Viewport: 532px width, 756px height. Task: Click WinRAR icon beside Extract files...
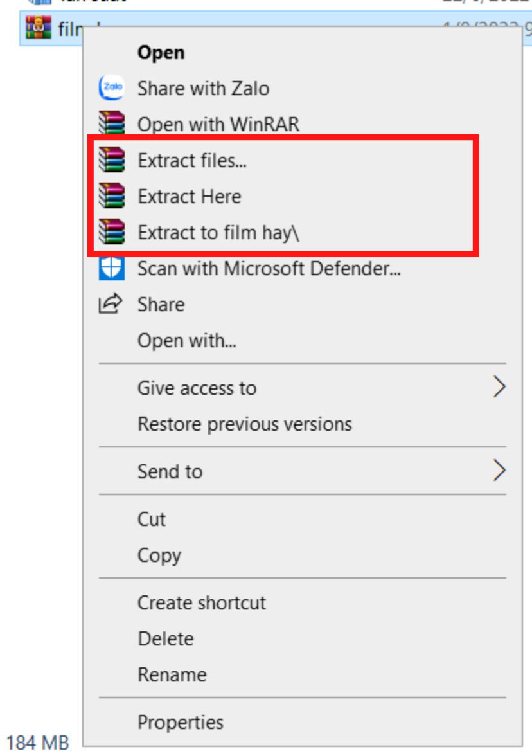[x=112, y=159]
